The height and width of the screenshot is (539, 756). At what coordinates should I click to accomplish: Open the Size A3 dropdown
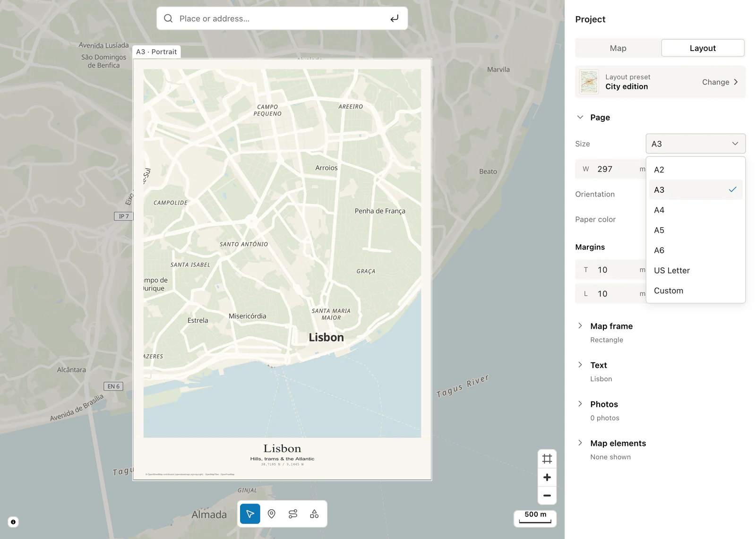point(696,144)
